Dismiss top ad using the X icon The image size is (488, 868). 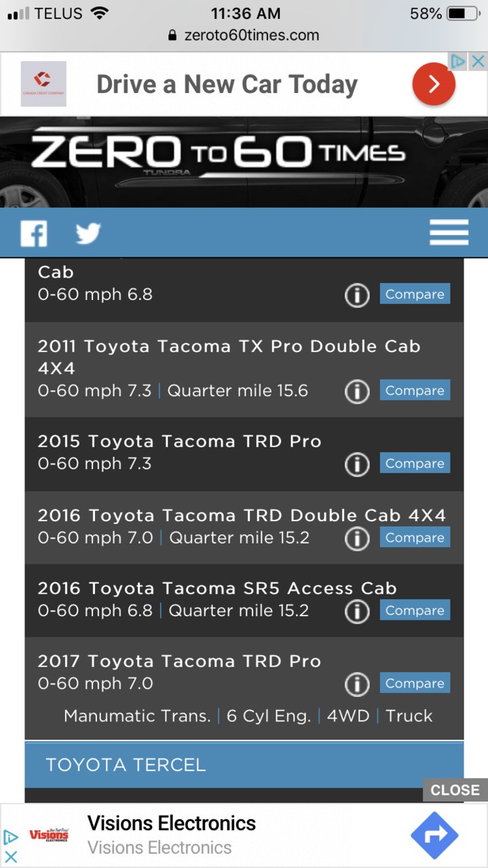(x=478, y=61)
